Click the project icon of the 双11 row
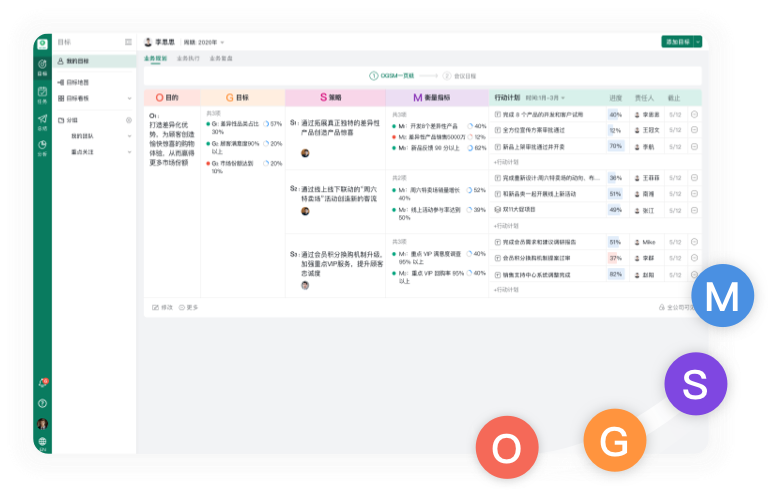This screenshot has width=769, height=501. 498,210
